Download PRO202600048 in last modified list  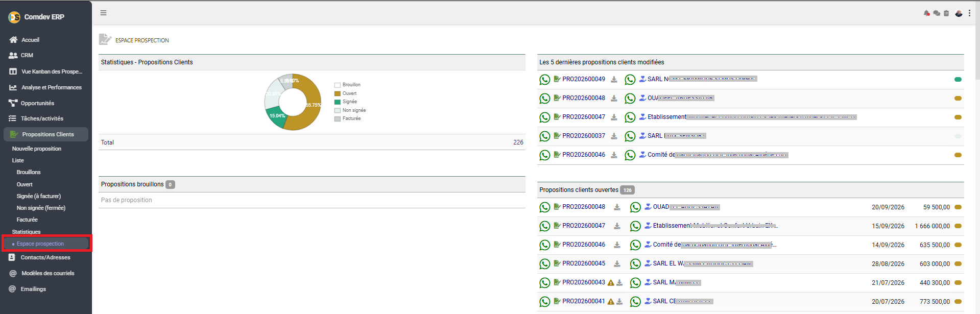coord(614,99)
